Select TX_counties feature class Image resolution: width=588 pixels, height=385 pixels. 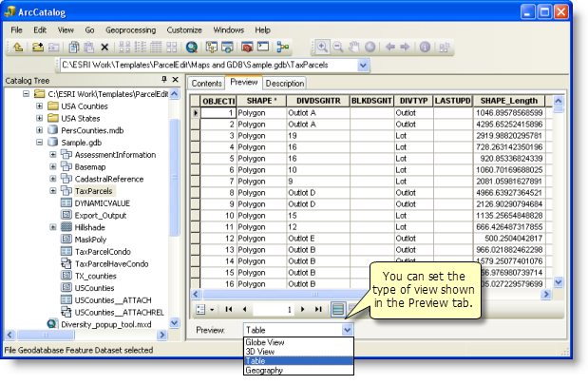[x=96, y=276]
